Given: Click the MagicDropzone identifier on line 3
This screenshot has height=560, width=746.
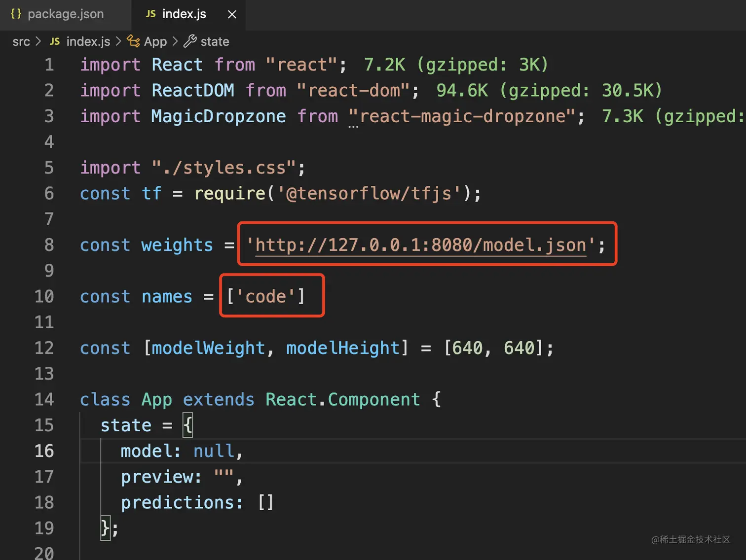Looking at the screenshot, I should pyautogui.click(x=219, y=116).
